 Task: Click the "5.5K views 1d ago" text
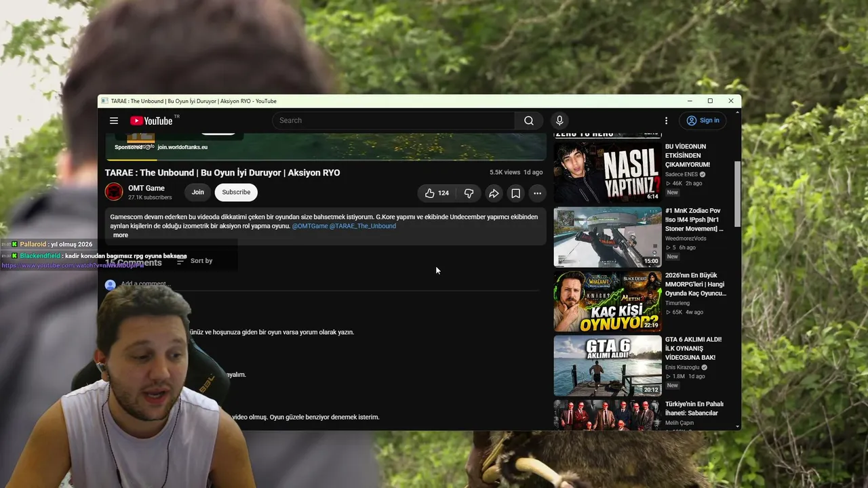coord(516,173)
